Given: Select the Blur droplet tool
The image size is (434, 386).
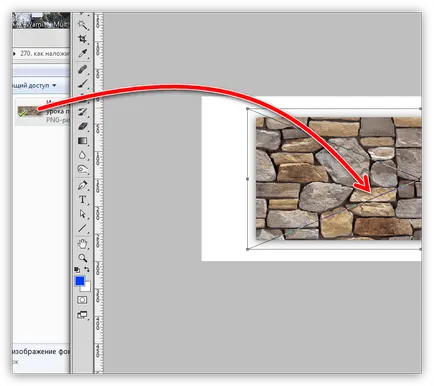Looking at the screenshot, I should 82,155.
